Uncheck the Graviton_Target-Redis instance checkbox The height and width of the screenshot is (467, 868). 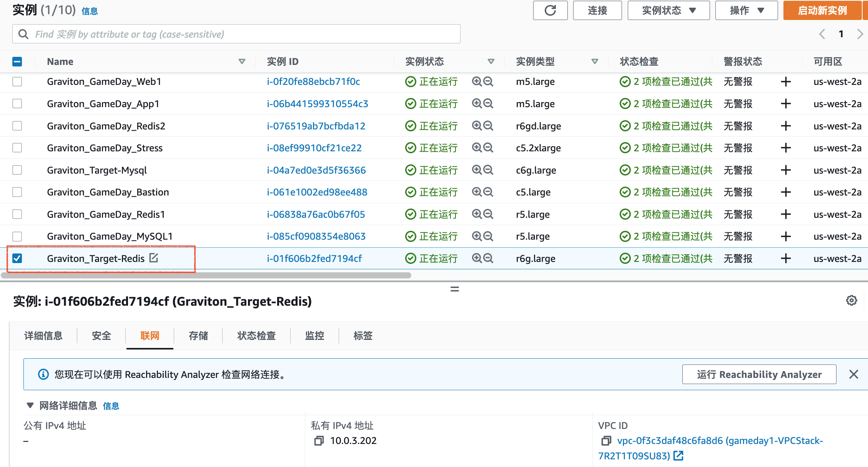pos(17,258)
